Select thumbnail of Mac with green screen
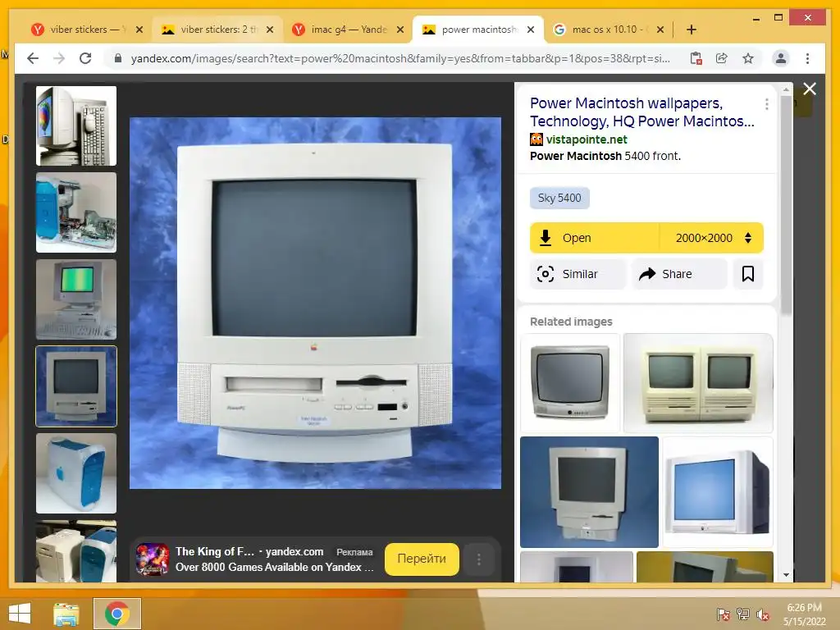 point(76,299)
